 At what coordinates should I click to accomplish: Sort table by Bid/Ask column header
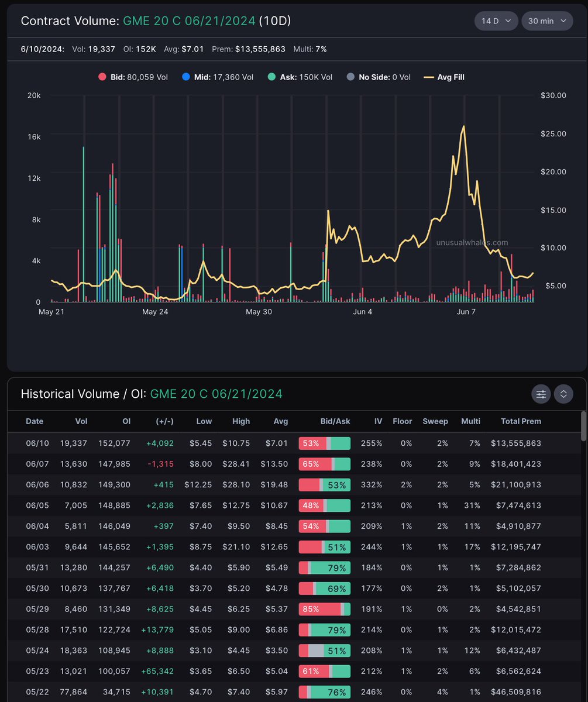[335, 421]
